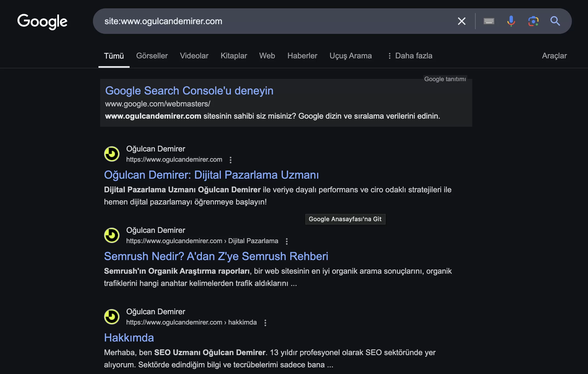This screenshot has height=374, width=588.
Task: Click the 'Google Anasayfası'na Git' tooltip
Action: (x=345, y=219)
